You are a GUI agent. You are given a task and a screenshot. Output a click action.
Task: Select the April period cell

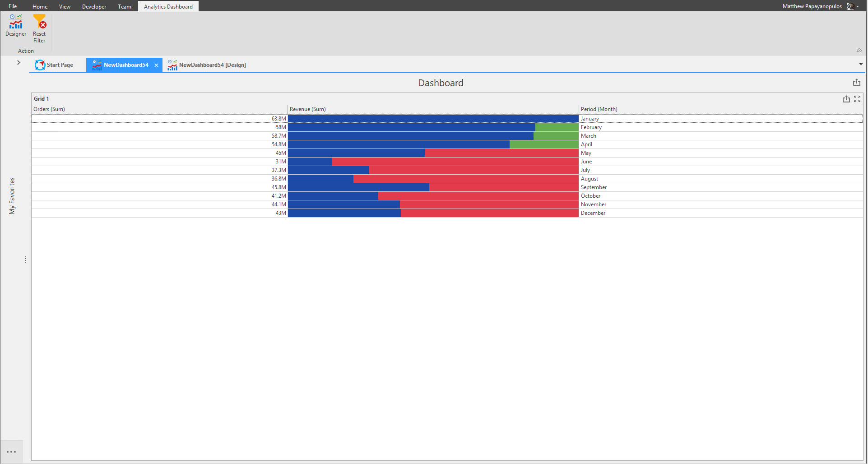721,144
